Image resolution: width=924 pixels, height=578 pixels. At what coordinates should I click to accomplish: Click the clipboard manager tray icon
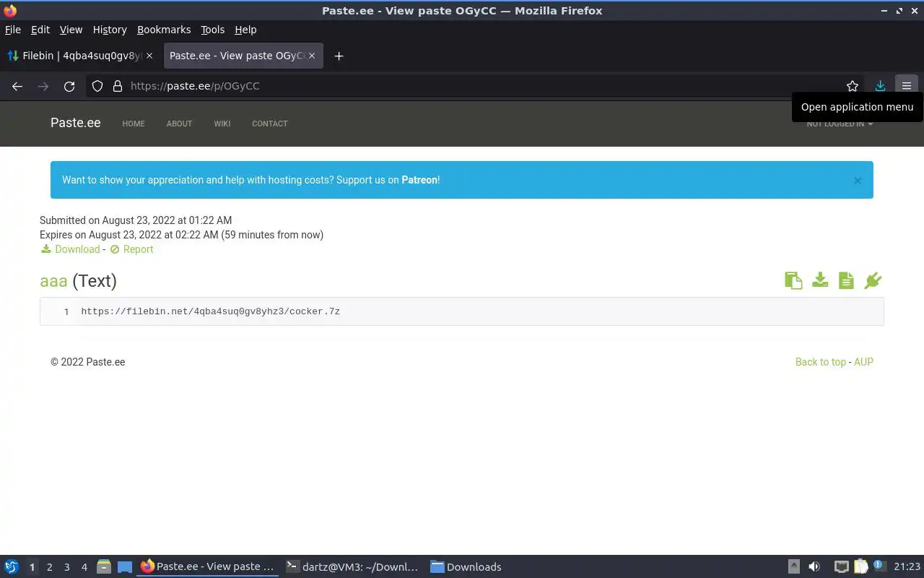coord(860,567)
